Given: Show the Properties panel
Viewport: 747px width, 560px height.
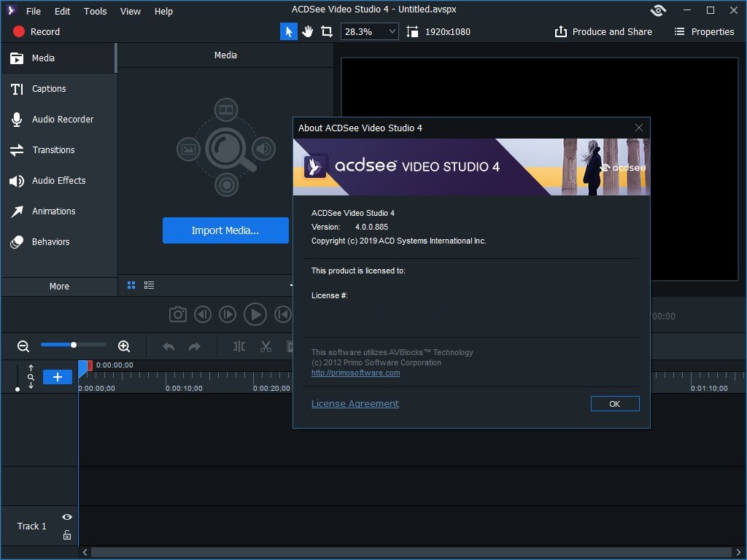Looking at the screenshot, I should pyautogui.click(x=704, y=31).
